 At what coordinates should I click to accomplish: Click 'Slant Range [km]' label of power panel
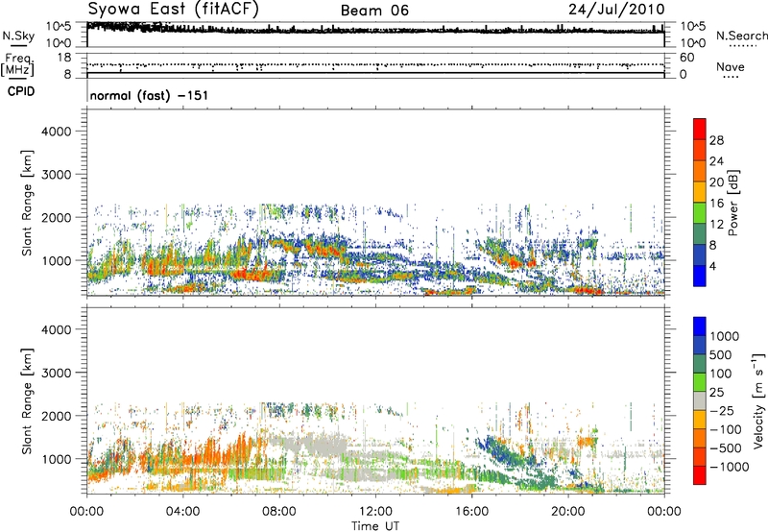point(27,203)
